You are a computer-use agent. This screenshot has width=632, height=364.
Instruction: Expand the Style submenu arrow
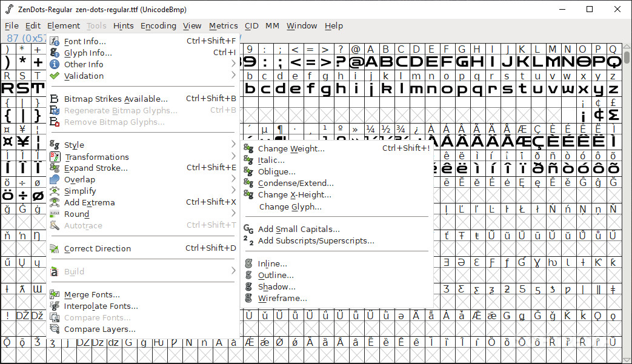[233, 144]
